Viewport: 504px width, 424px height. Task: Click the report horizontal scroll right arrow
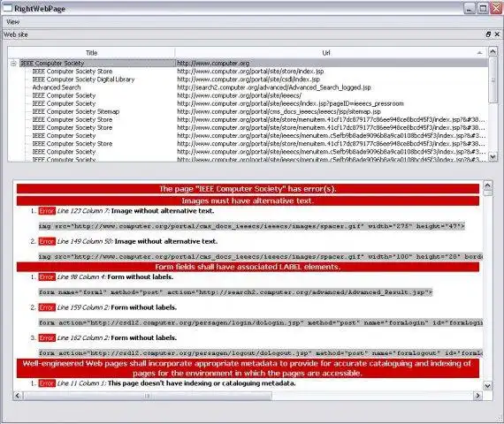coord(478,396)
